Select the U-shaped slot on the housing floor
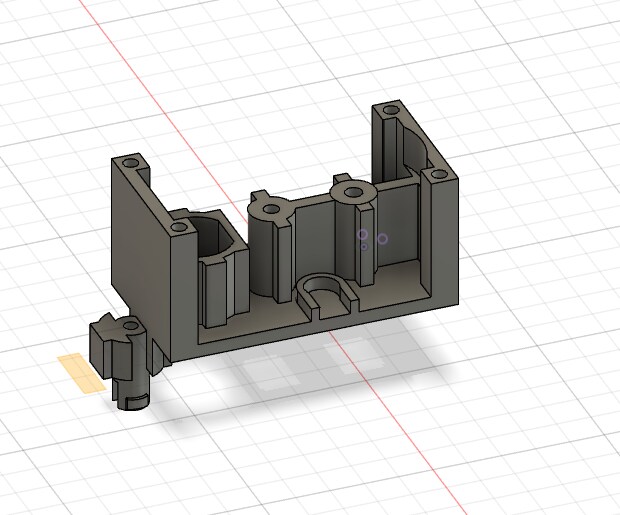620x515 pixels. tap(326, 295)
